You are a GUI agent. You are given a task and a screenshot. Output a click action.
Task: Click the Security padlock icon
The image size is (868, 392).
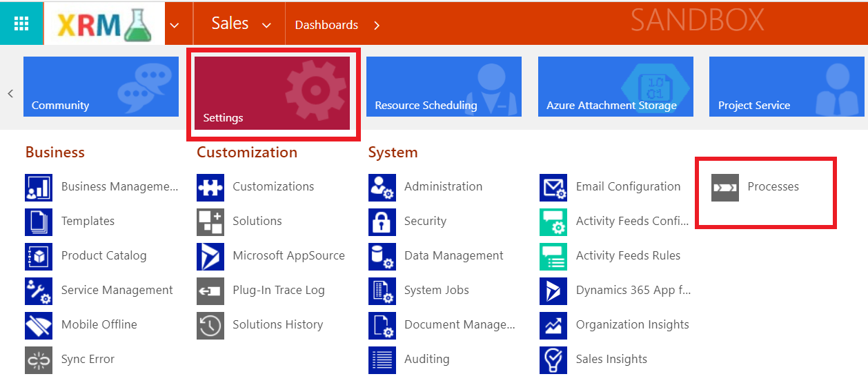(x=382, y=222)
